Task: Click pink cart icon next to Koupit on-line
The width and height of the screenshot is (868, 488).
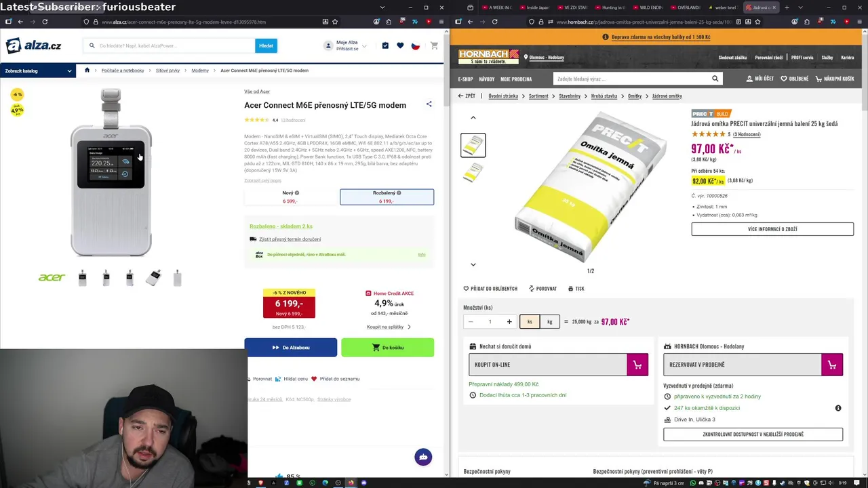Action: pos(637,365)
